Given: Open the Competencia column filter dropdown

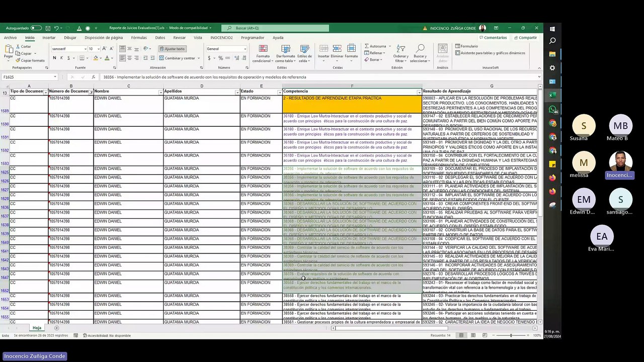Looking at the screenshot, I should pos(419,93).
